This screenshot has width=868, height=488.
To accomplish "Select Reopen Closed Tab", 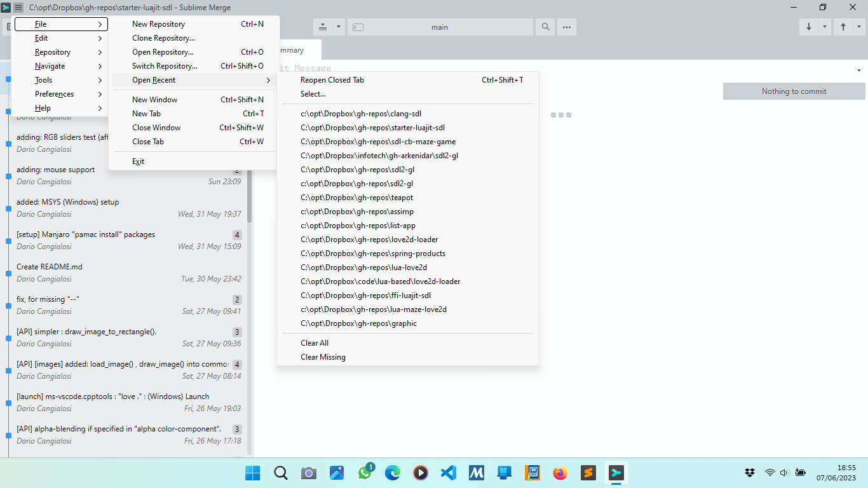I will 408,80.
